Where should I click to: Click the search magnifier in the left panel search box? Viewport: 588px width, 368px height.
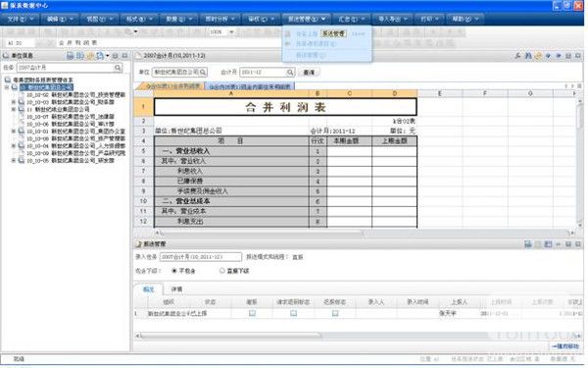pyautogui.click(x=118, y=68)
